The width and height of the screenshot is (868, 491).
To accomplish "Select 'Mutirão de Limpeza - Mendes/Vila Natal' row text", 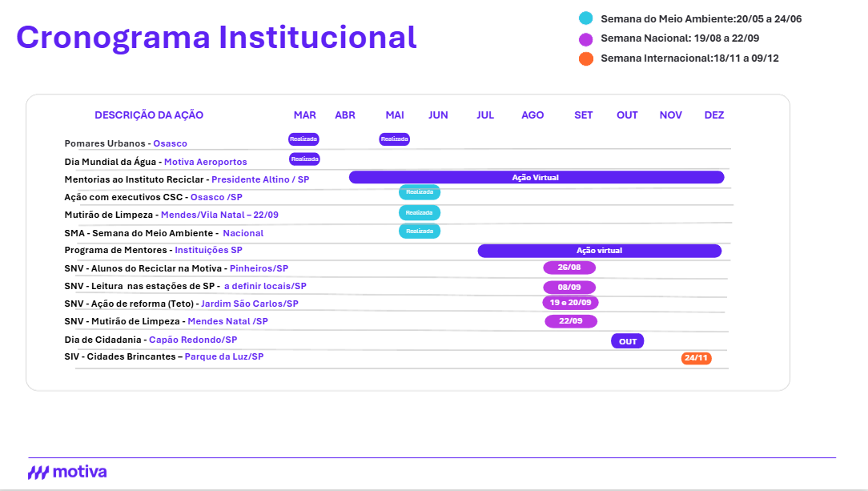I will (x=171, y=215).
